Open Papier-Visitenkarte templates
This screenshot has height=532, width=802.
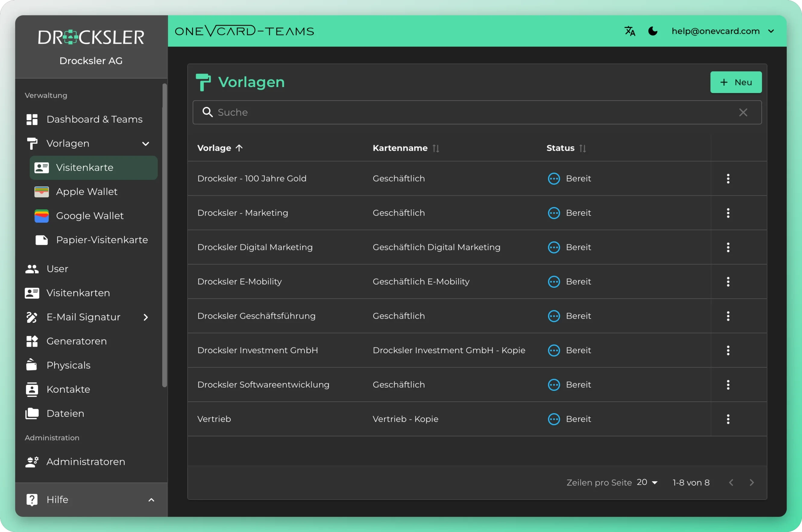tap(94, 240)
